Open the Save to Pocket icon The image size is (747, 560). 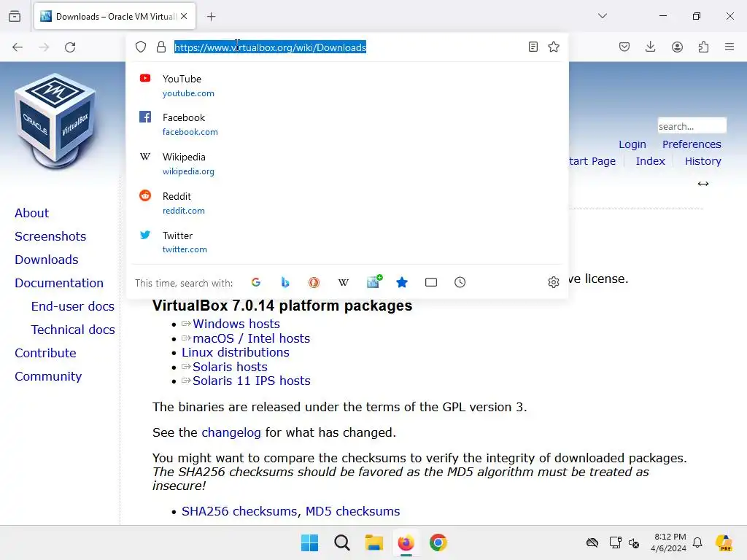(x=624, y=47)
